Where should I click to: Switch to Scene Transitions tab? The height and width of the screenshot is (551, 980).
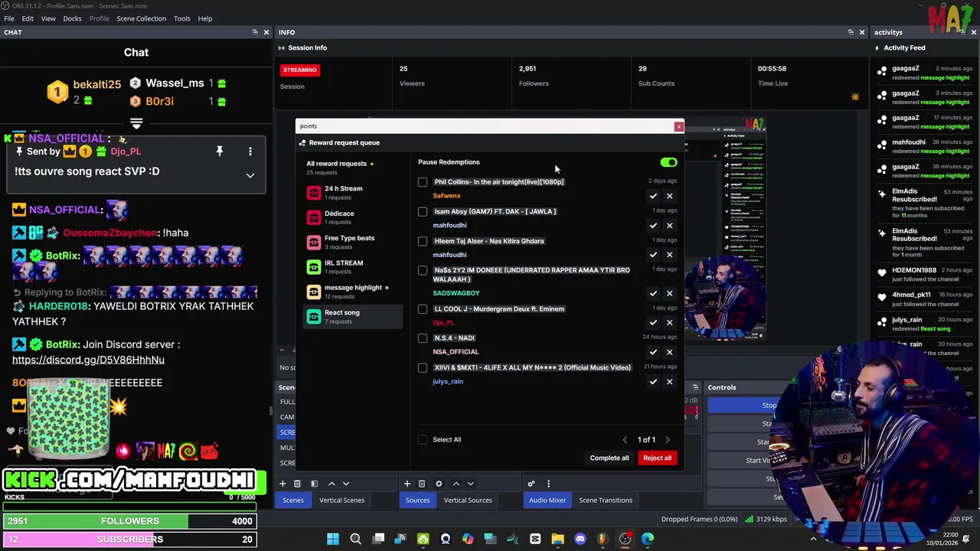click(x=606, y=500)
